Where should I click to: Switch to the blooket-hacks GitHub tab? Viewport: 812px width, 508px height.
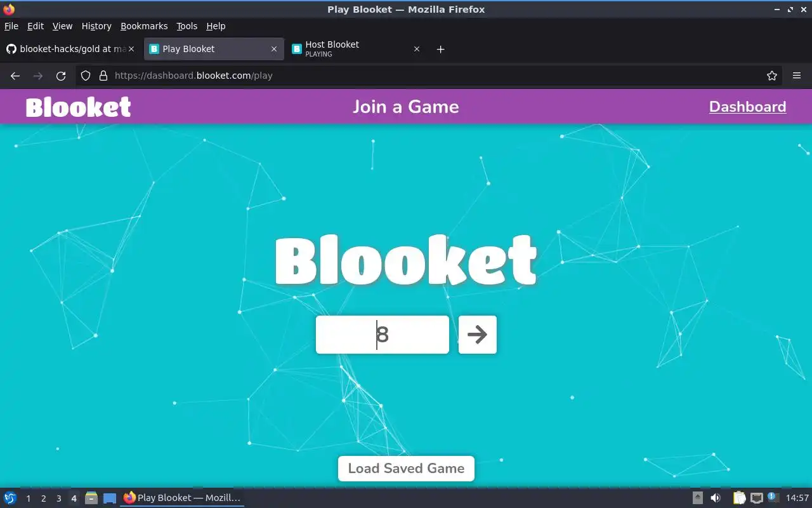[70, 49]
